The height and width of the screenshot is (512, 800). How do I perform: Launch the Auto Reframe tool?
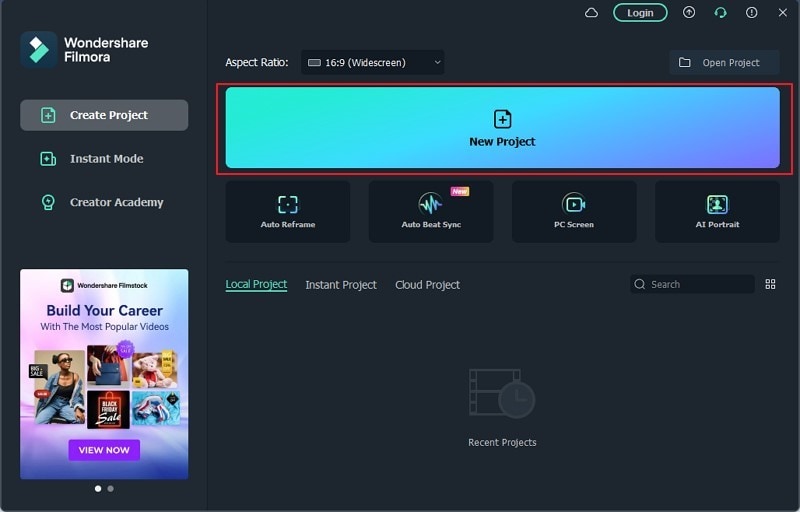coord(288,211)
